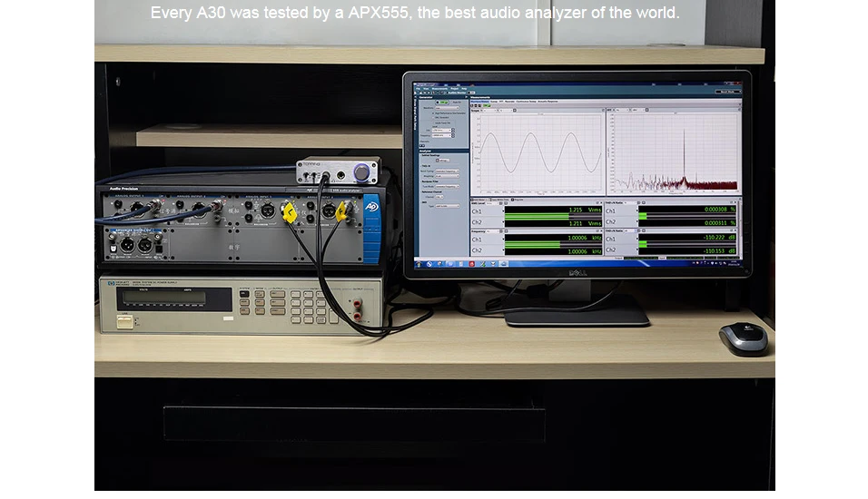Expand the Frequency meter Ch1 arrow
This screenshot has height=499, width=868.
pyautogui.click(x=503, y=239)
